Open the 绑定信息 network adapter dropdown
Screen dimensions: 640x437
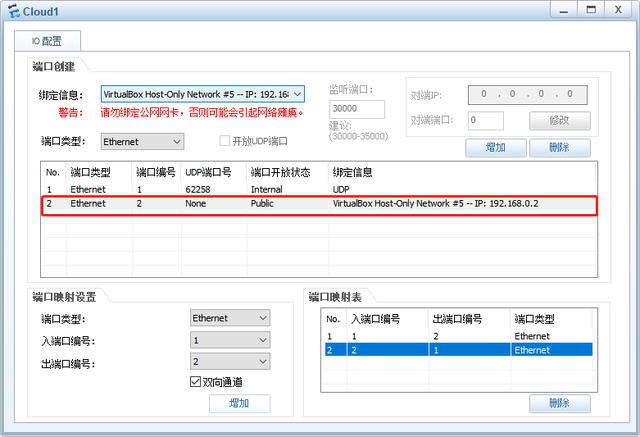click(x=202, y=94)
